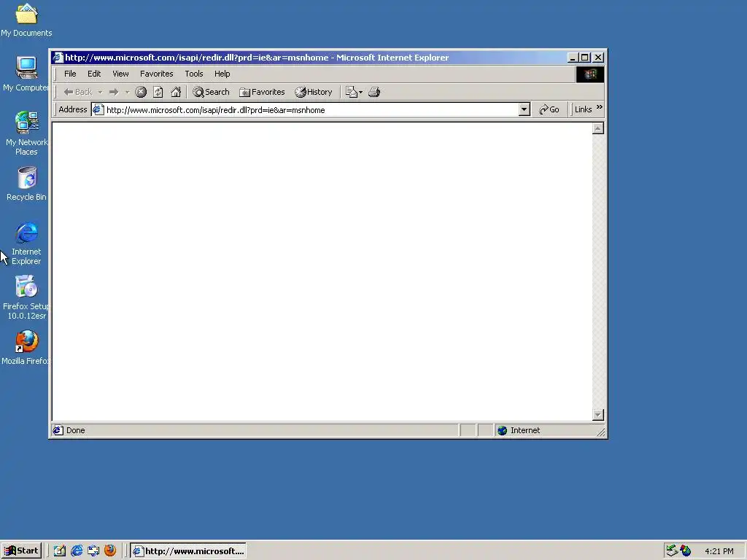Viewport: 747px width, 560px height.
Task: Open the File menu
Action: point(70,74)
